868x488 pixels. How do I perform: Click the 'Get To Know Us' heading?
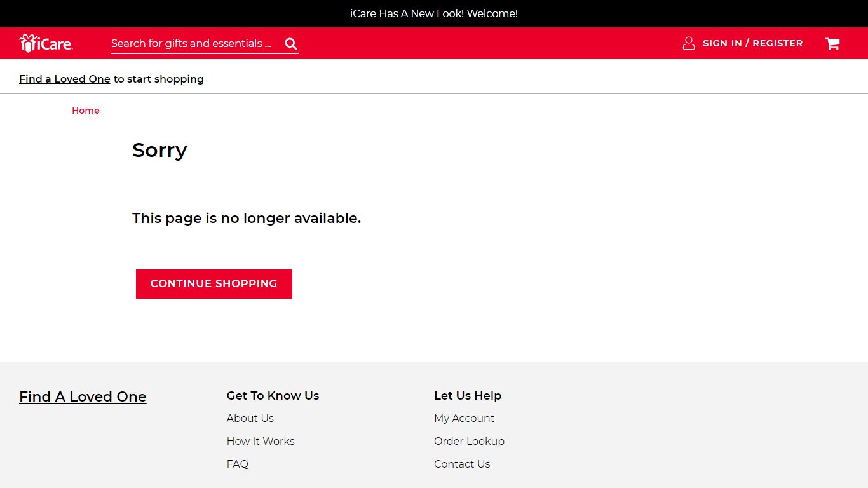(273, 395)
